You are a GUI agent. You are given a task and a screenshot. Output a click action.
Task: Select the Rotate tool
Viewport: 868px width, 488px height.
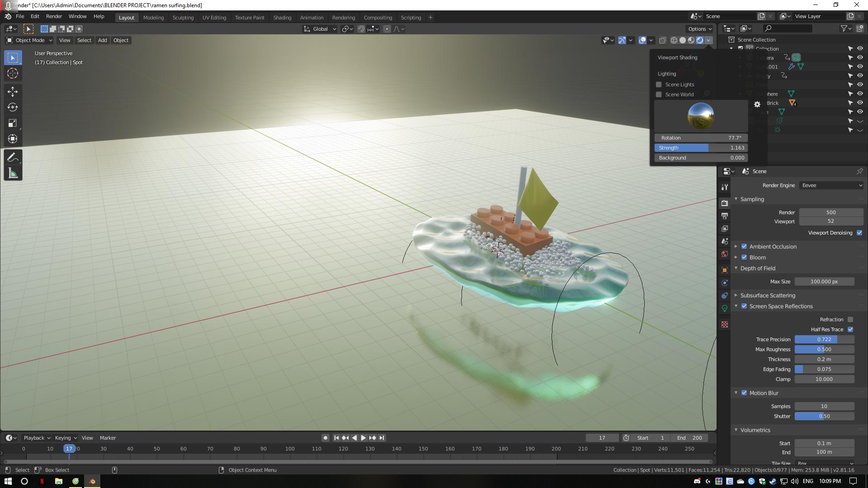coord(13,107)
